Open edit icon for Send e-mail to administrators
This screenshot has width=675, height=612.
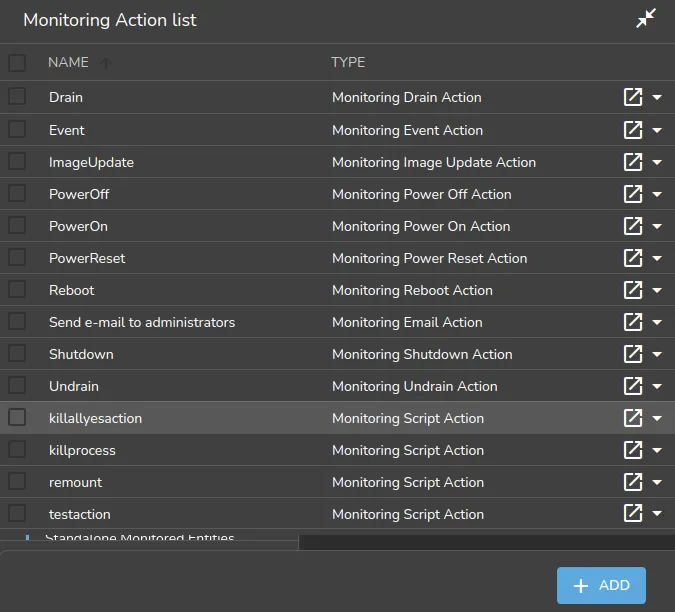pyautogui.click(x=633, y=322)
